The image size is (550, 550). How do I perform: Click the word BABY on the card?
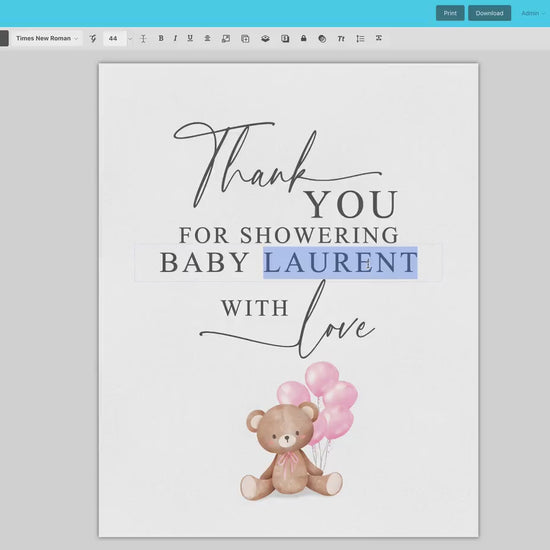204,262
